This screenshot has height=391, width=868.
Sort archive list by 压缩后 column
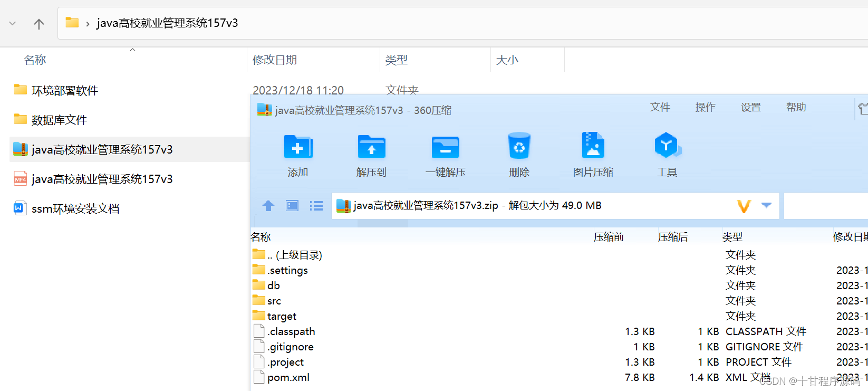673,237
